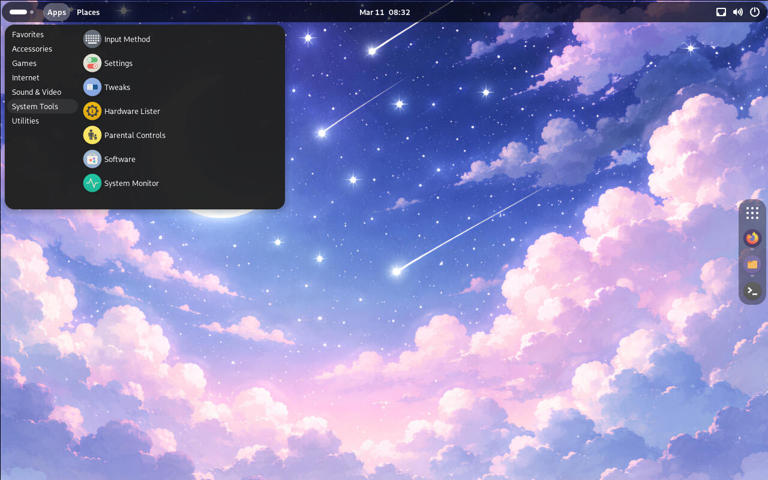Click the 'Settings' label
The width and height of the screenshot is (768, 480).
(x=118, y=63)
